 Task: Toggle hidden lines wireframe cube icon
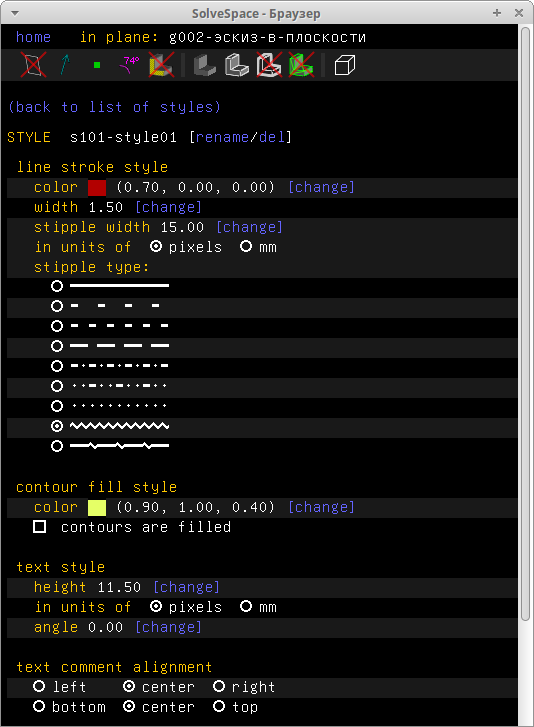point(344,64)
